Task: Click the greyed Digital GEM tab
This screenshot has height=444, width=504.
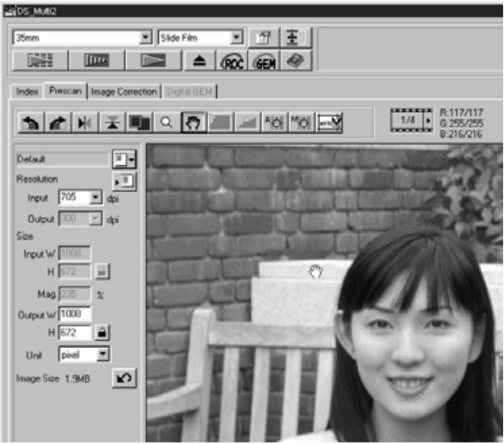Action: (190, 92)
